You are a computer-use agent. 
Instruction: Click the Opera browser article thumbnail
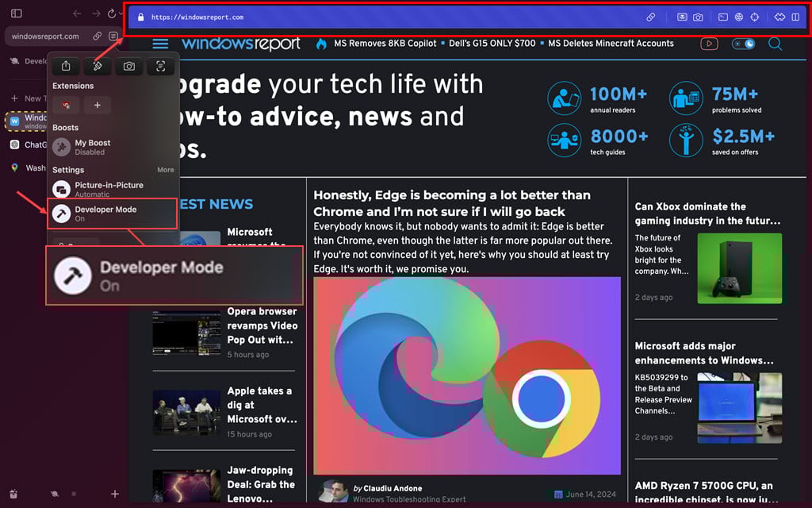(186, 333)
